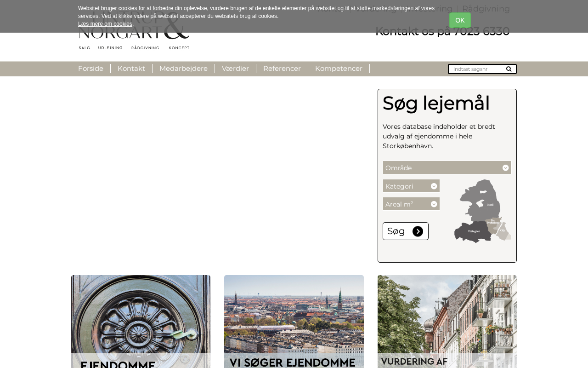Viewport: 588px width, 368px height.
Task: Click the 'Kontakt os på 7023 6330' text
Action: [442, 31]
